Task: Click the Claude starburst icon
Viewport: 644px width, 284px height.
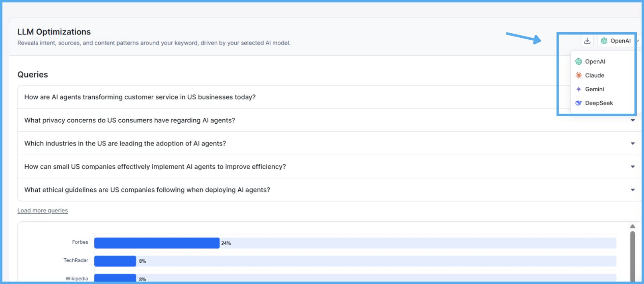Action: [579, 76]
